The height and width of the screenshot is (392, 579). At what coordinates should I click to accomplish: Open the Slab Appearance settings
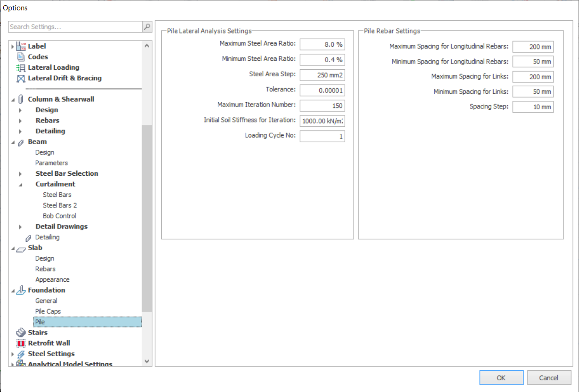pyautogui.click(x=52, y=279)
